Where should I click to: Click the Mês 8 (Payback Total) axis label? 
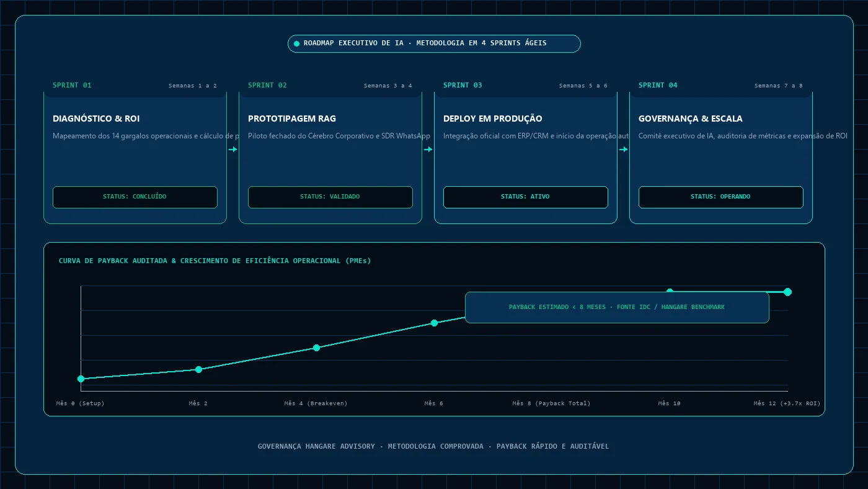[x=552, y=403]
